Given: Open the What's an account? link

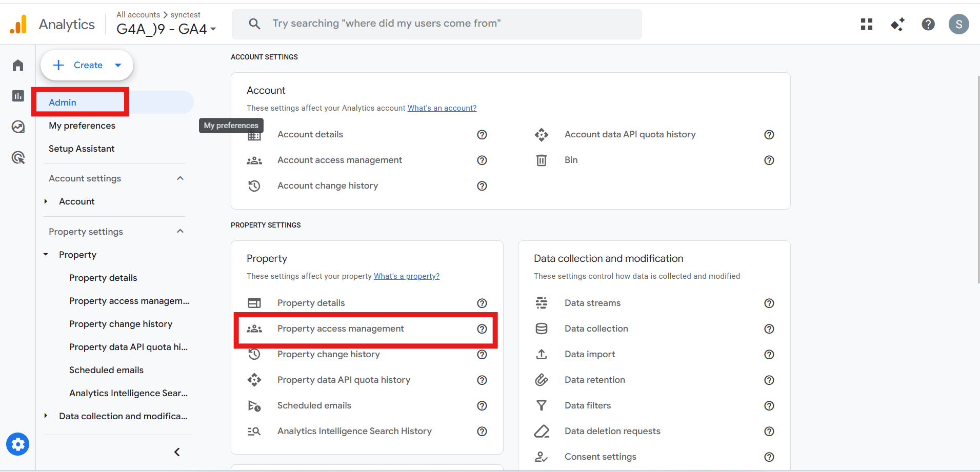Looking at the screenshot, I should [x=442, y=108].
